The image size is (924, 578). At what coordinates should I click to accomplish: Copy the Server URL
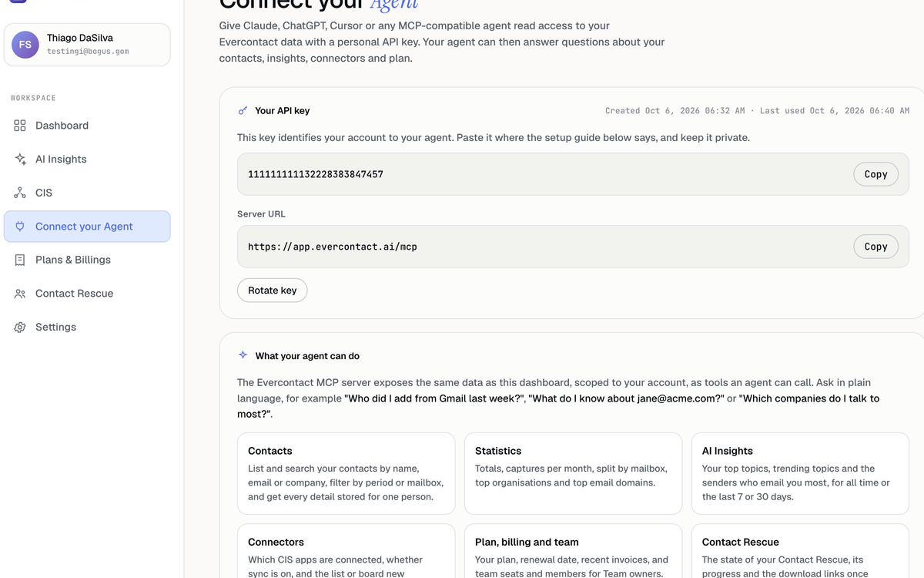(x=875, y=247)
